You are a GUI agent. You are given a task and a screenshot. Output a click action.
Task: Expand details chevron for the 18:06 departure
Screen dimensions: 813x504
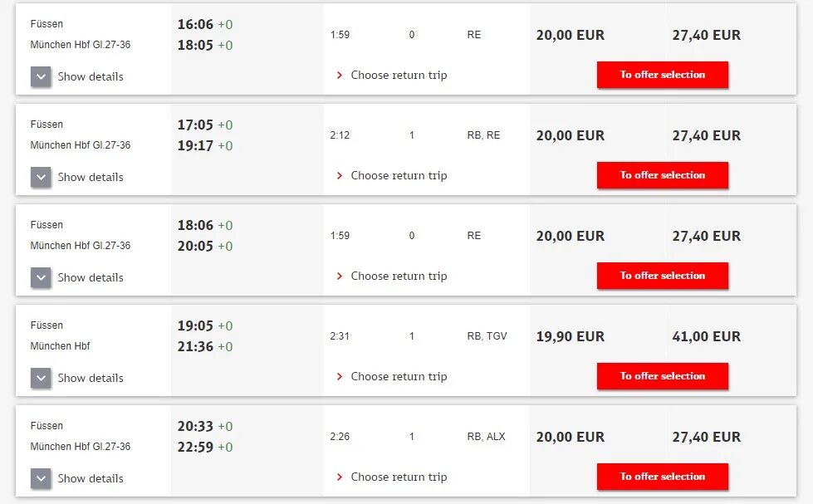(x=41, y=278)
